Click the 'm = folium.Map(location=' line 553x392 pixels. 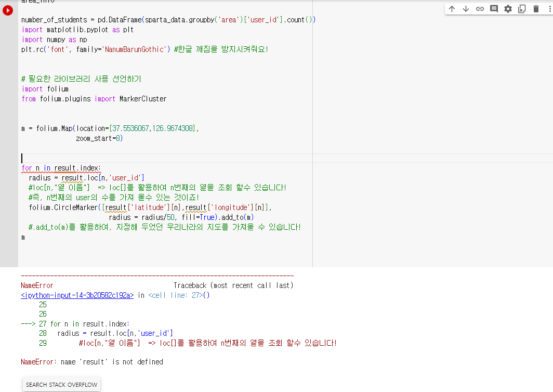pyautogui.click(x=110, y=128)
